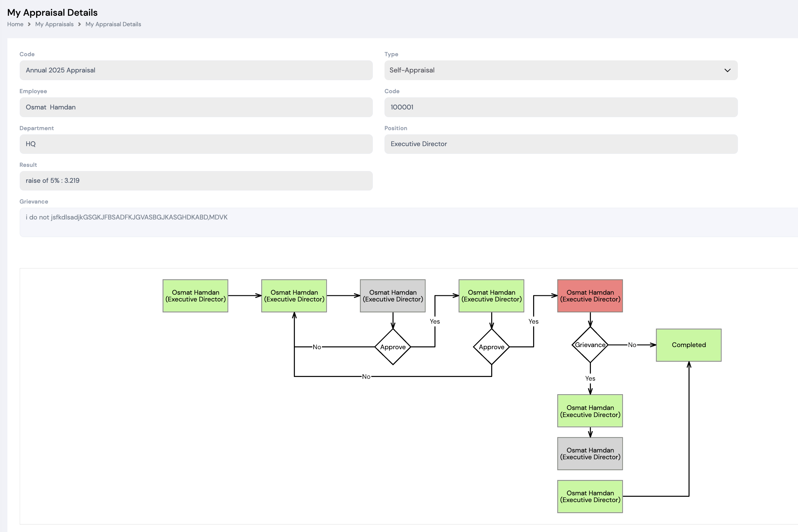
Task: Click the Position field label
Action: (395, 128)
